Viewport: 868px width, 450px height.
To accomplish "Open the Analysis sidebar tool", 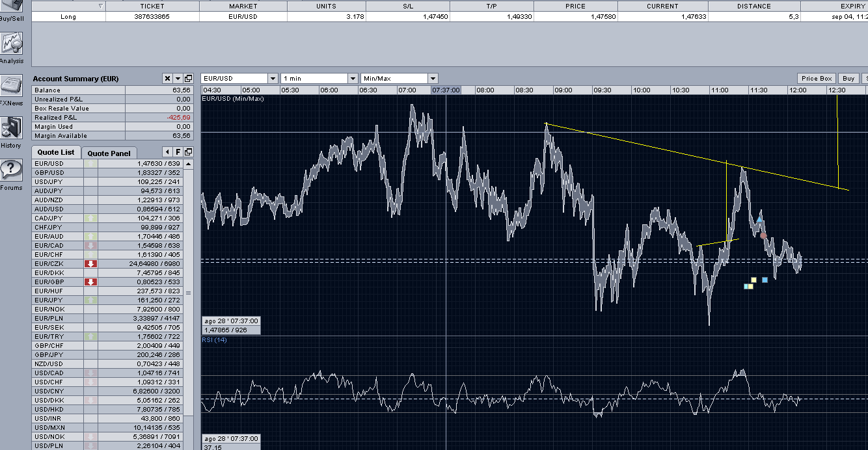I will (x=12, y=46).
